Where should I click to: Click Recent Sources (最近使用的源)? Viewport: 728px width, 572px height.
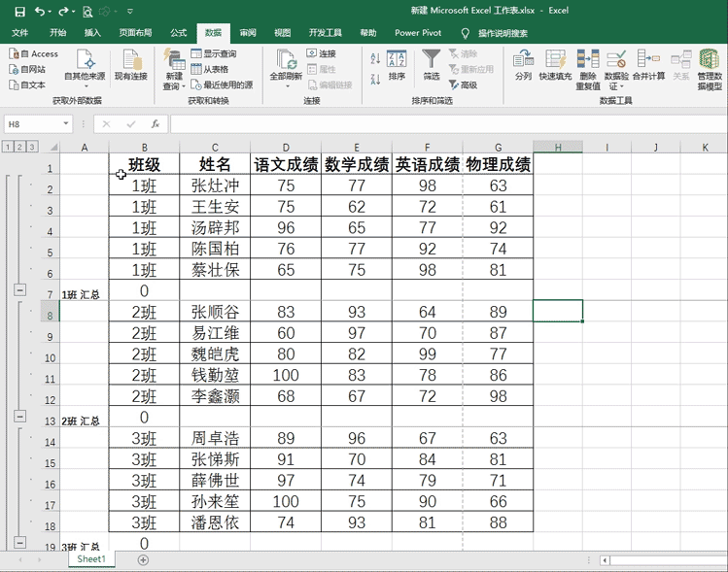click(223, 84)
